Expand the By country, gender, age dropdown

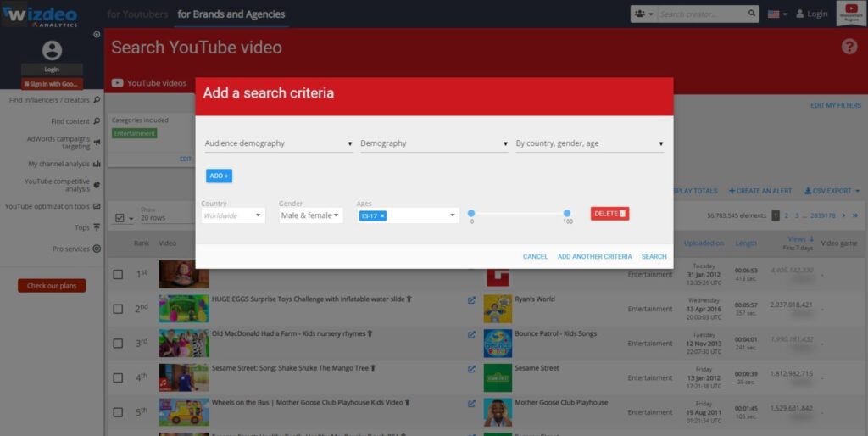(589, 143)
